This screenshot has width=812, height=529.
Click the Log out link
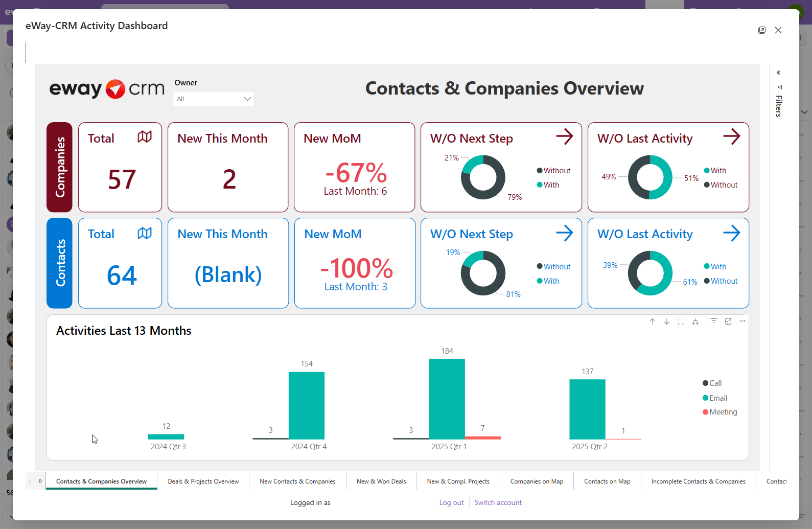click(451, 502)
